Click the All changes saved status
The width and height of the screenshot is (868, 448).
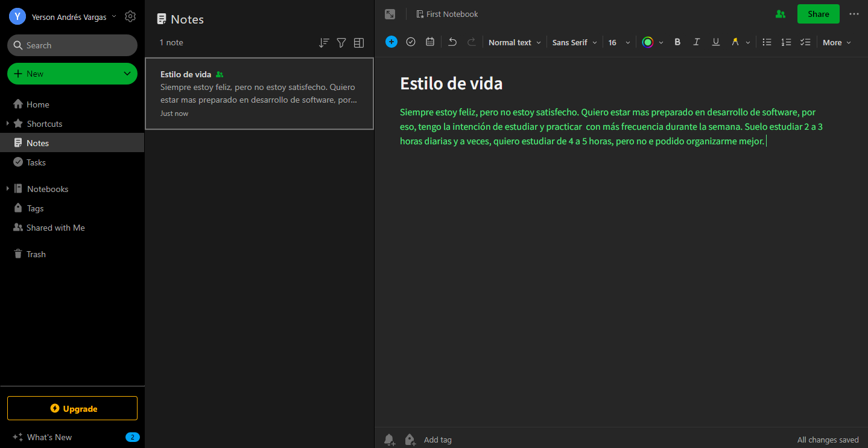pyautogui.click(x=828, y=440)
